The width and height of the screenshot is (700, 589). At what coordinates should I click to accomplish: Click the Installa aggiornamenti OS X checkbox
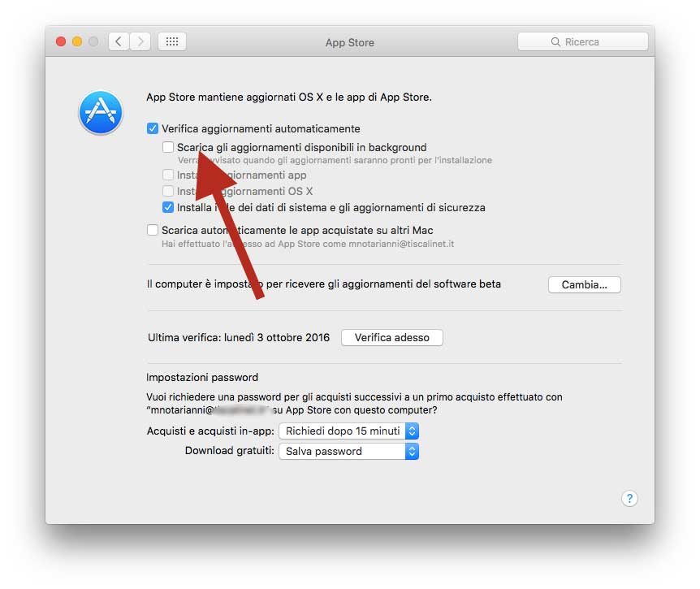pyautogui.click(x=168, y=191)
